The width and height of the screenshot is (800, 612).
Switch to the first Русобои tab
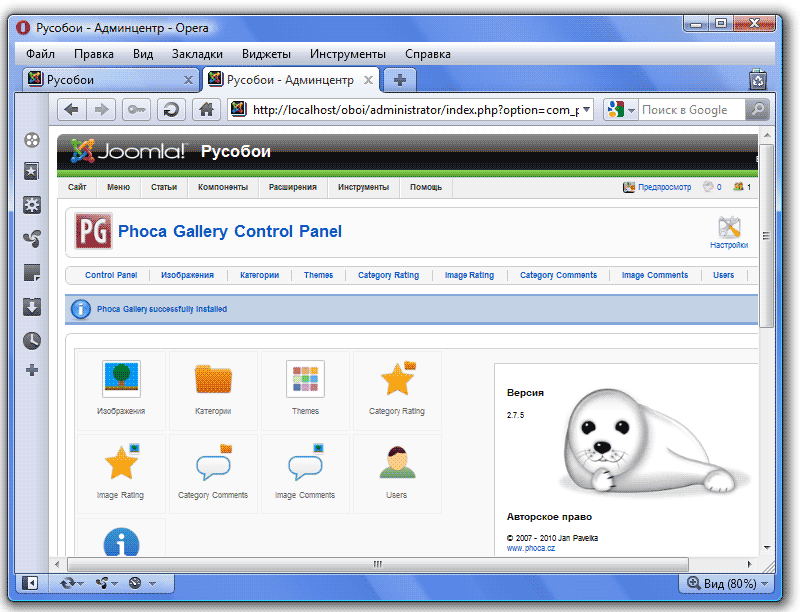coord(110,80)
